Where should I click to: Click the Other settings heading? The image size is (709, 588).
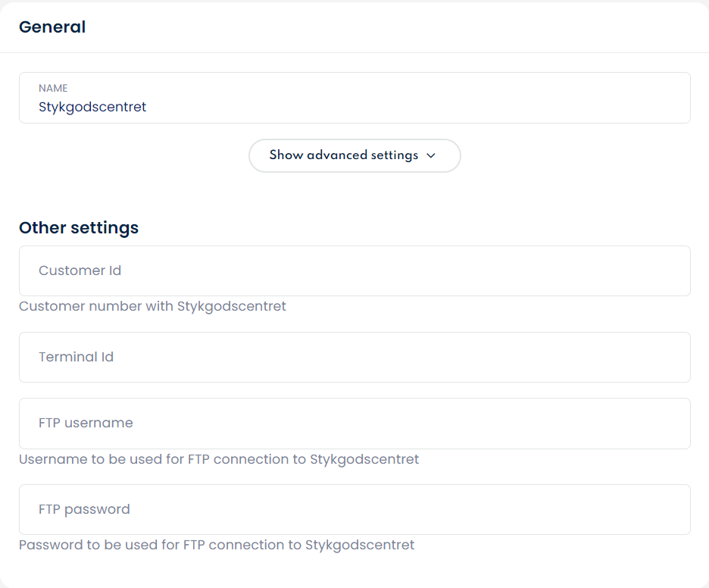click(x=79, y=227)
